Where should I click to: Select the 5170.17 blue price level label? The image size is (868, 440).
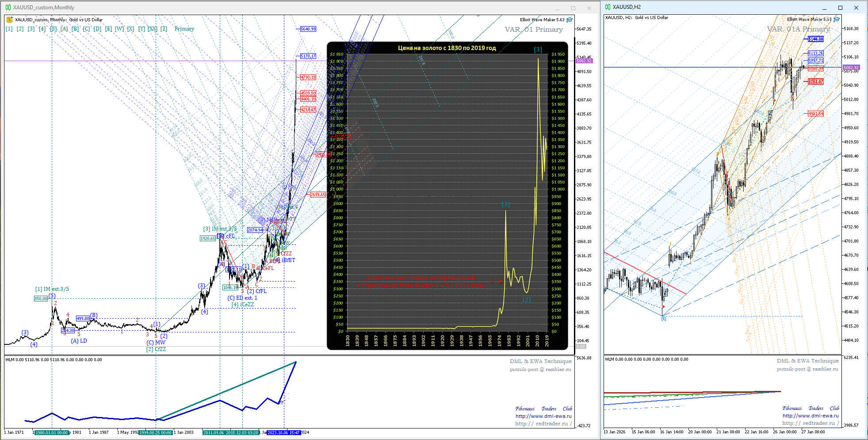[308, 56]
